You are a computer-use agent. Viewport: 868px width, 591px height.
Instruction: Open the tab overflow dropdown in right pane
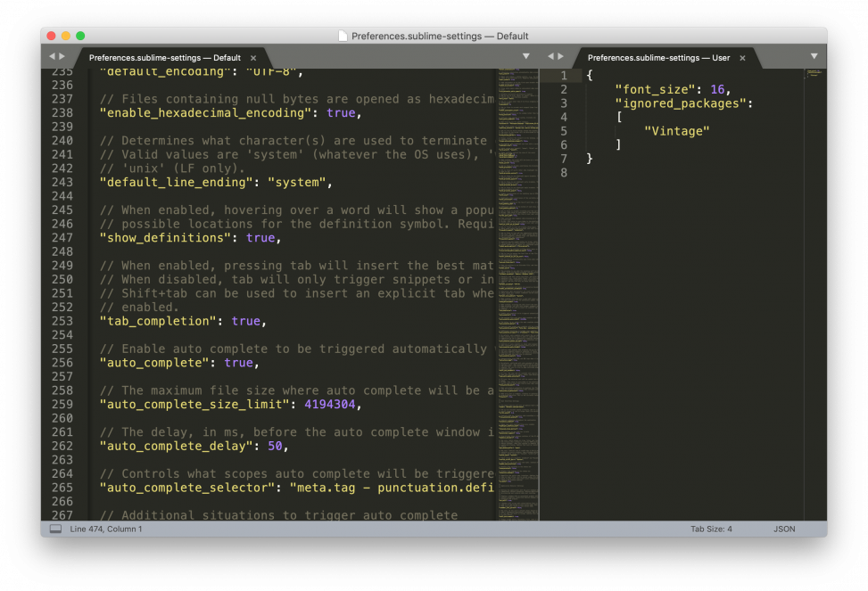[x=814, y=55]
